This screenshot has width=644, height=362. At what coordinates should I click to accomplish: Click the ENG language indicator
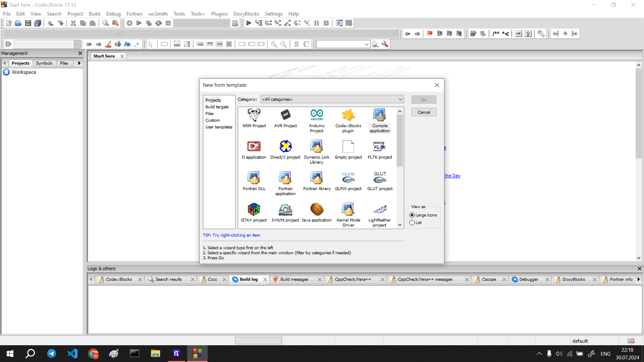[605, 354]
